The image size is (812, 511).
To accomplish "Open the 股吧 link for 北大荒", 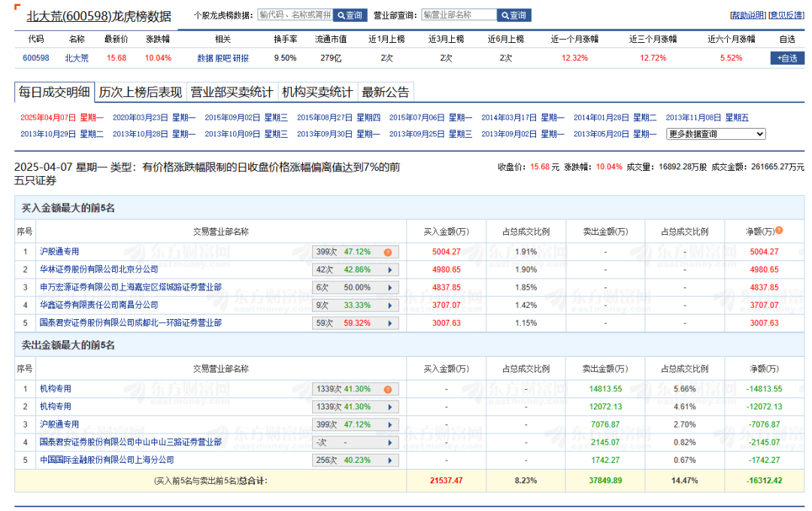I will coord(223,58).
